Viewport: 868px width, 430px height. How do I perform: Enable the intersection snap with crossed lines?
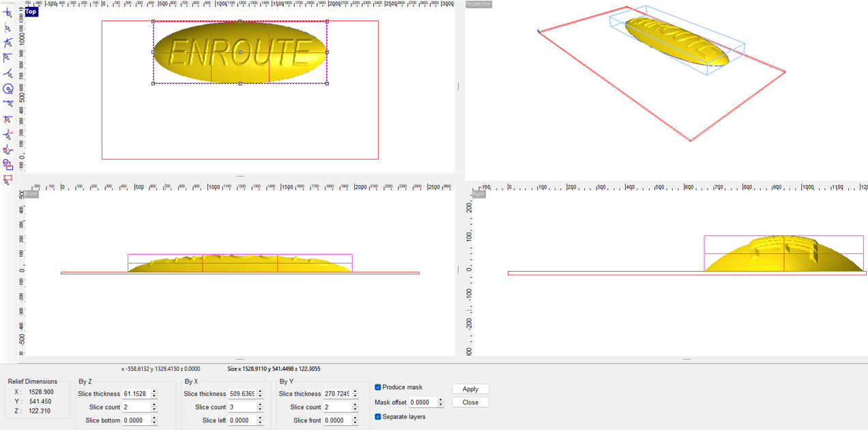coord(8,43)
